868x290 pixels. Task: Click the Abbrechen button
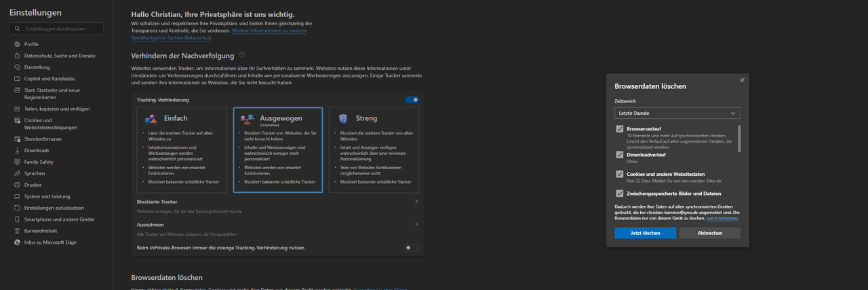pyautogui.click(x=709, y=233)
